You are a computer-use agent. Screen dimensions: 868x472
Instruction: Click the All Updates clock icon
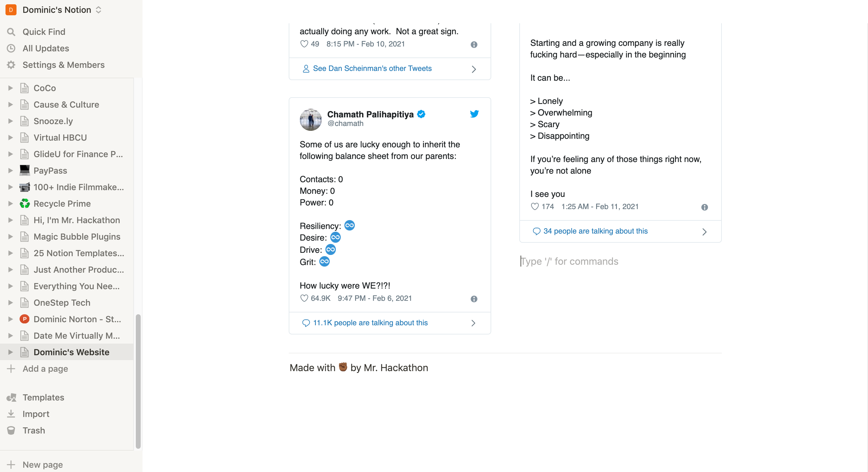click(11, 48)
